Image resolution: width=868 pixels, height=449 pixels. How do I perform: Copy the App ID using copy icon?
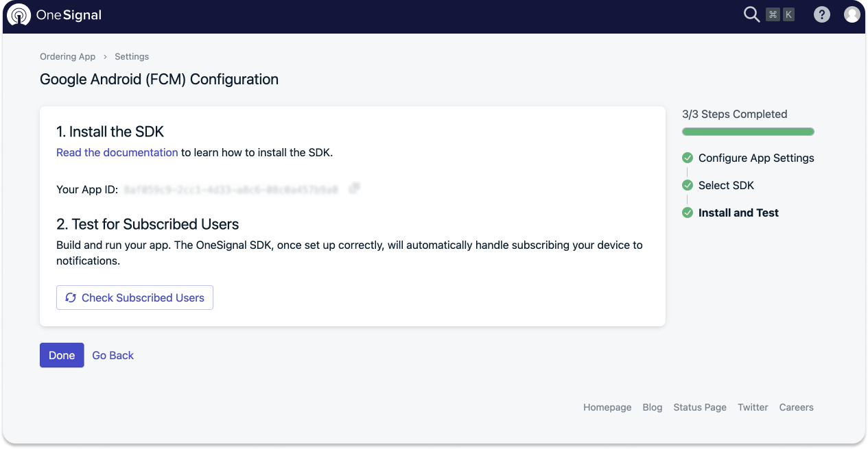(x=354, y=189)
